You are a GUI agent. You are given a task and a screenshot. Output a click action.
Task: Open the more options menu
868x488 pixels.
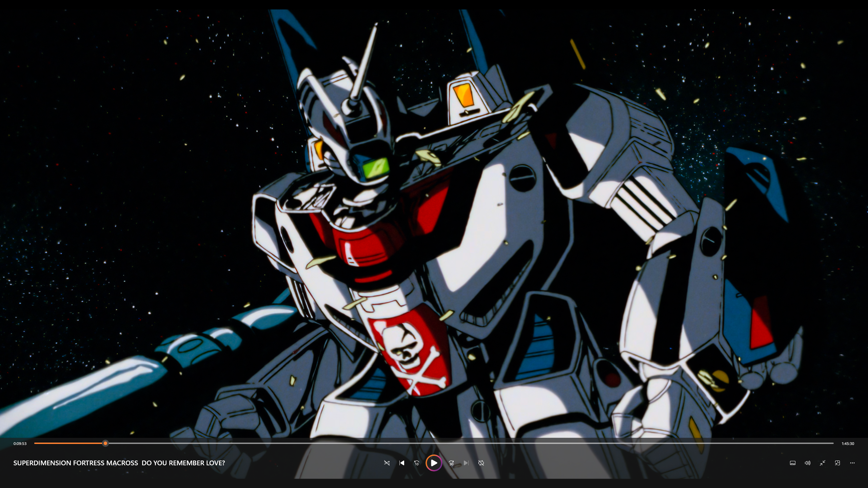tap(852, 463)
